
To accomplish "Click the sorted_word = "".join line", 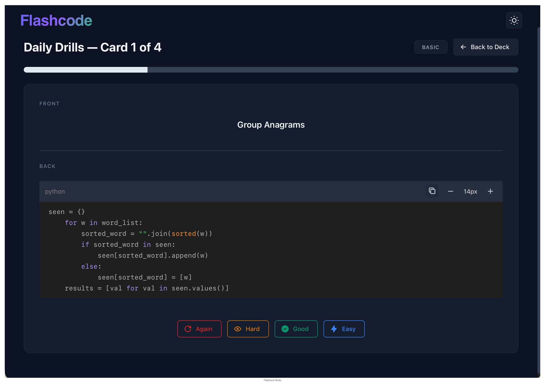I will pos(147,234).
